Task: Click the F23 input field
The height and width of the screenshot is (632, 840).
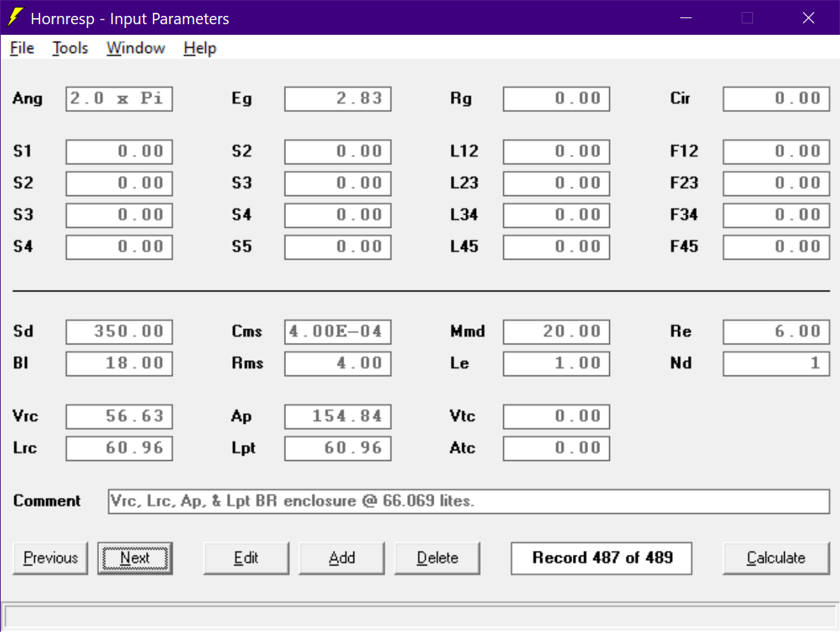Action: (776, 183)
